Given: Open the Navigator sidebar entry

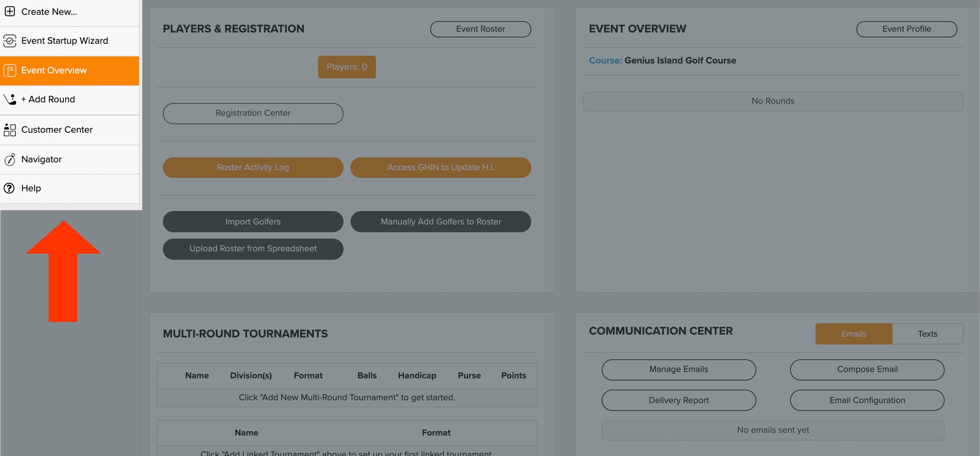Looking at the screenshot, I should pyautogui.click(x=70, y=159).
